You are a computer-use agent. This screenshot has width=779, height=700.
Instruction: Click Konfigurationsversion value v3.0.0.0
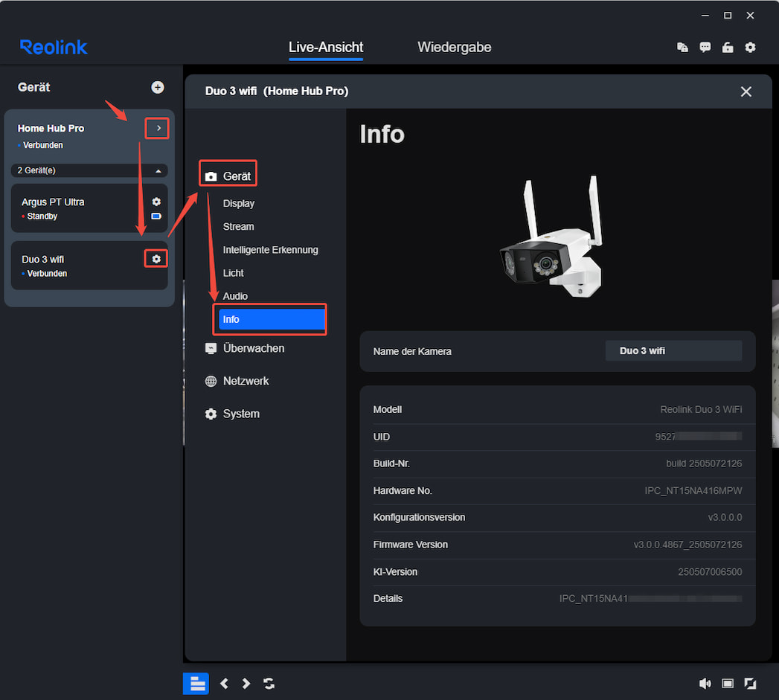(x=725, y=518)
